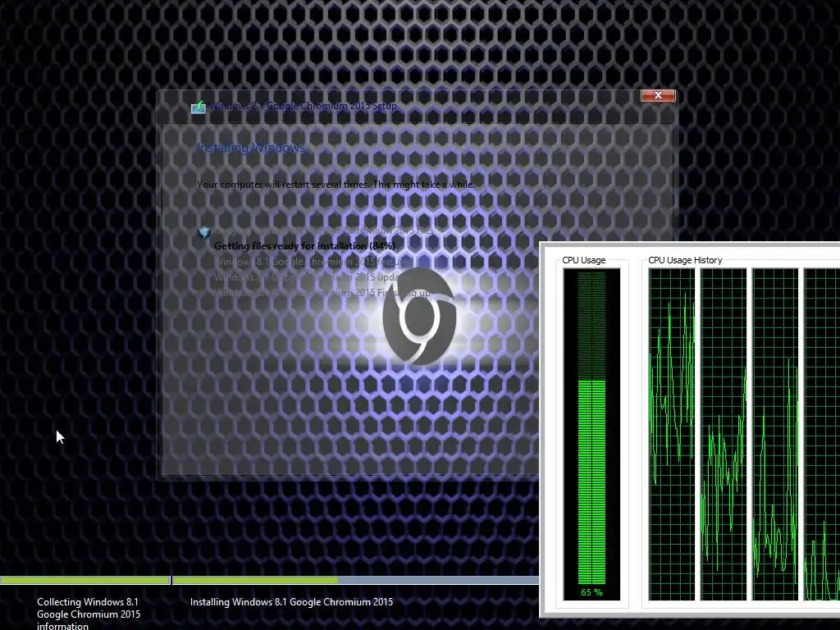Click the 'CPU Usage History' label
Screen dimensions: 840x630
point(685,260)
